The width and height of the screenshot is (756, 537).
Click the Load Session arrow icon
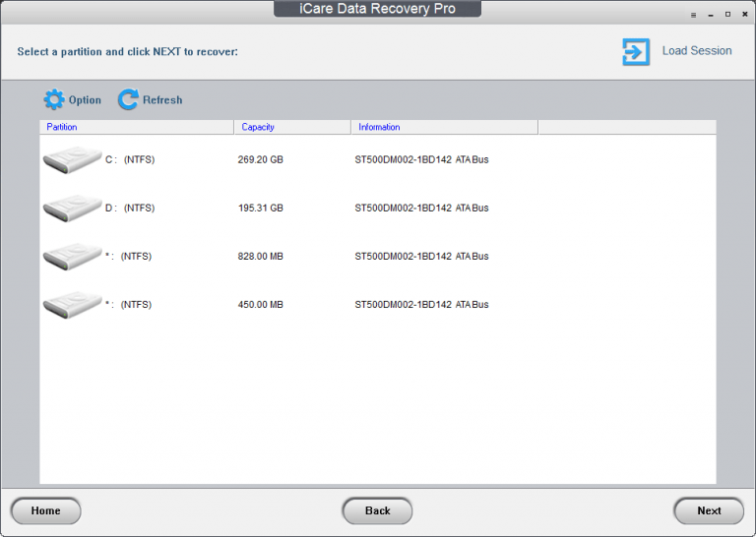[636, 51]
